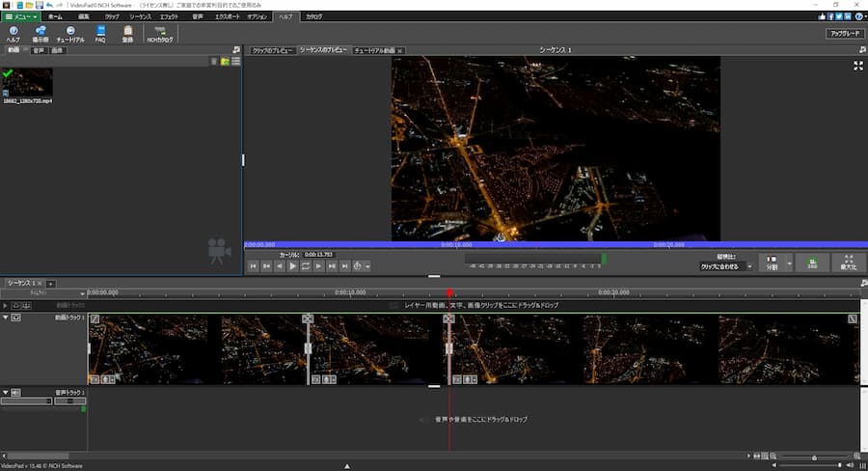Click the アップグレード button

[x=844, y=33]
